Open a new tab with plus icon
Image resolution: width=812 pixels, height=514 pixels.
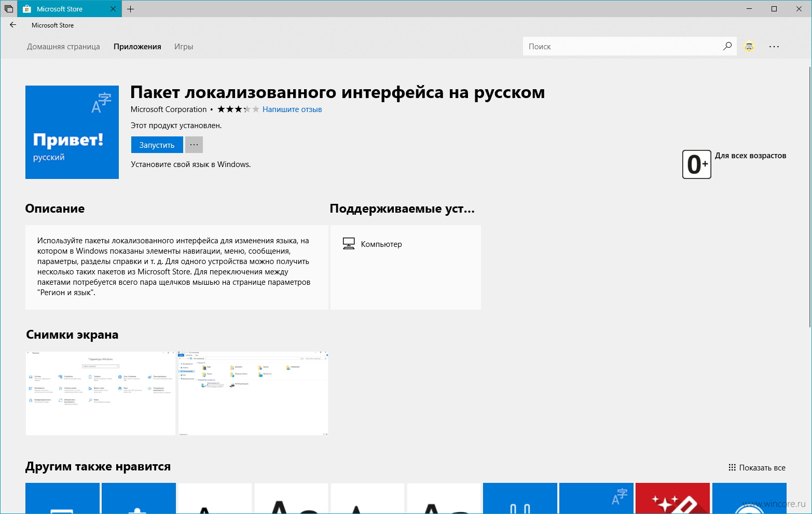point(130,9)
